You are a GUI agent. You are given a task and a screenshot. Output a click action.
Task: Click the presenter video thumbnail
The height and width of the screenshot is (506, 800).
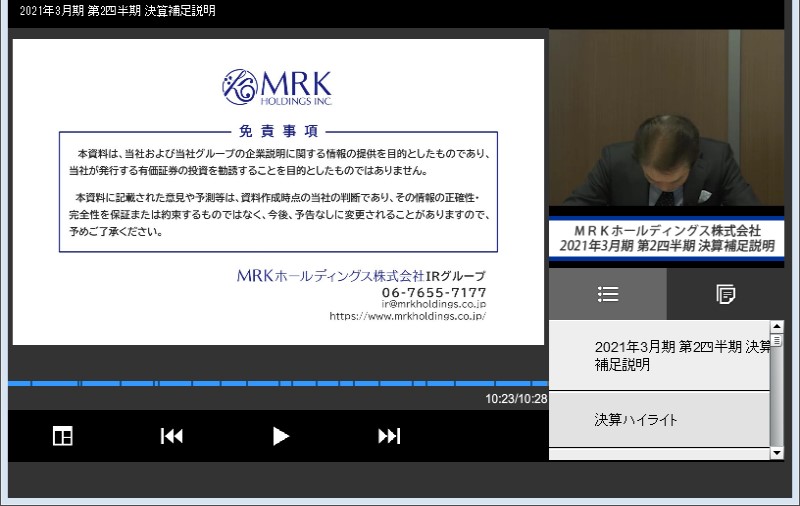coord(666,118)
